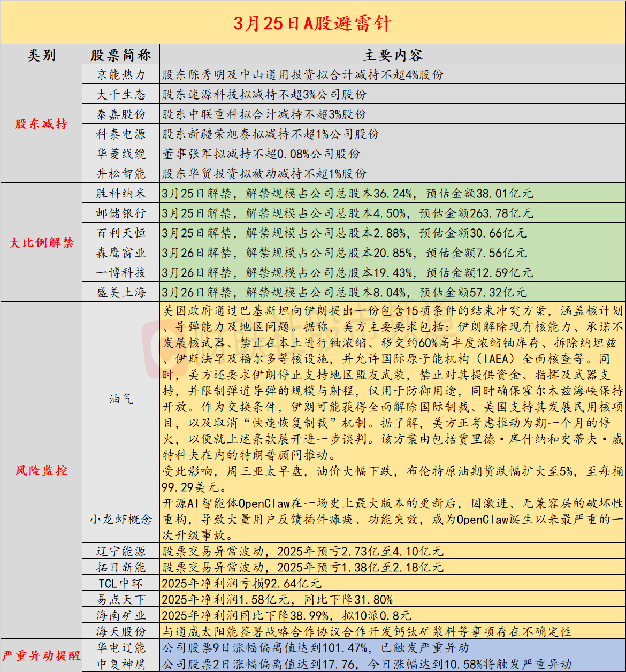This screenshot has height=672, width=626.
Task: Select stock name '拓日新能'
Action: pyautogui.click(x=121, y=568)
